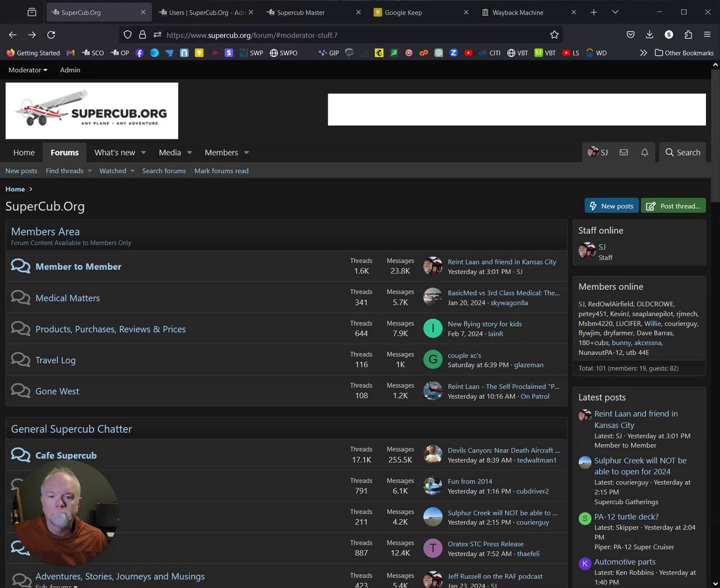The height and width of the screenshot is (588, 720).
Task: Click the blue New posts button
Action: click(611, 206)
